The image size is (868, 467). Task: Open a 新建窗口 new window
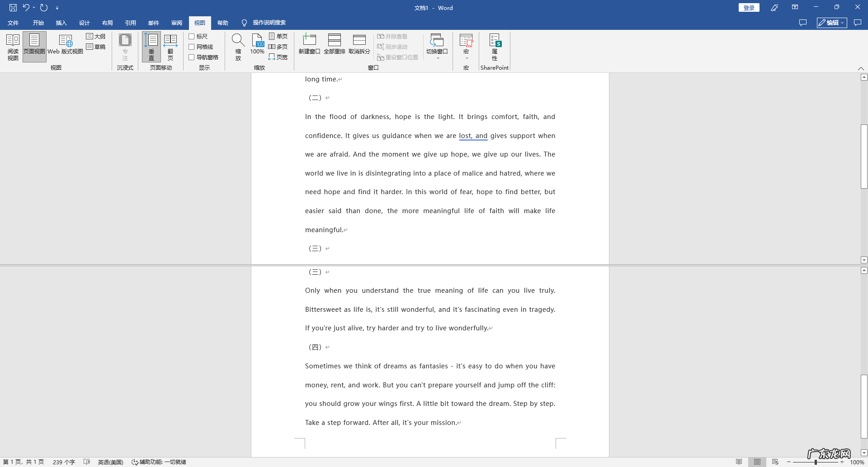coord(309,44)
